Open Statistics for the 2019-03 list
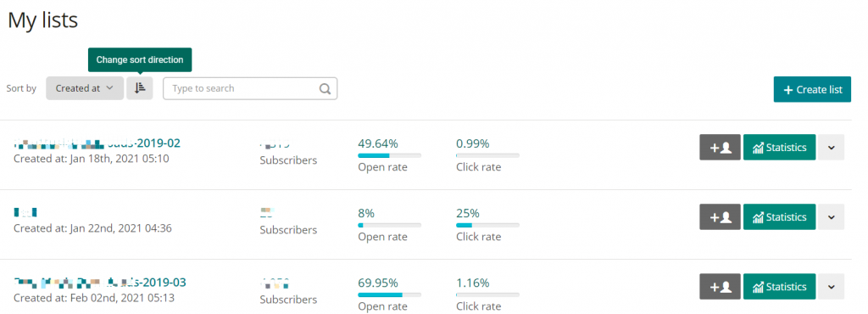The height and width of the screenshot is (314, 868). 779,287
